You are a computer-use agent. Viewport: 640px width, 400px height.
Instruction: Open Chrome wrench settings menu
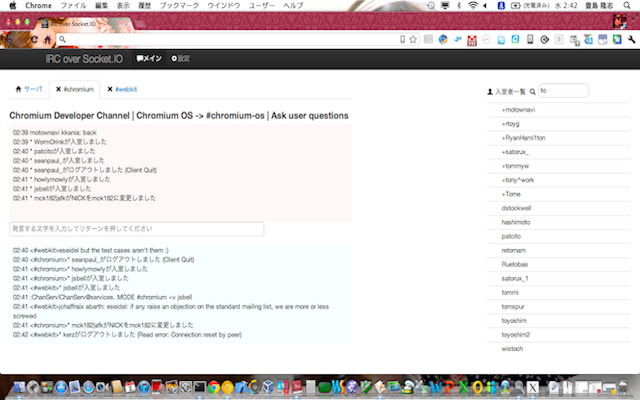631,40
